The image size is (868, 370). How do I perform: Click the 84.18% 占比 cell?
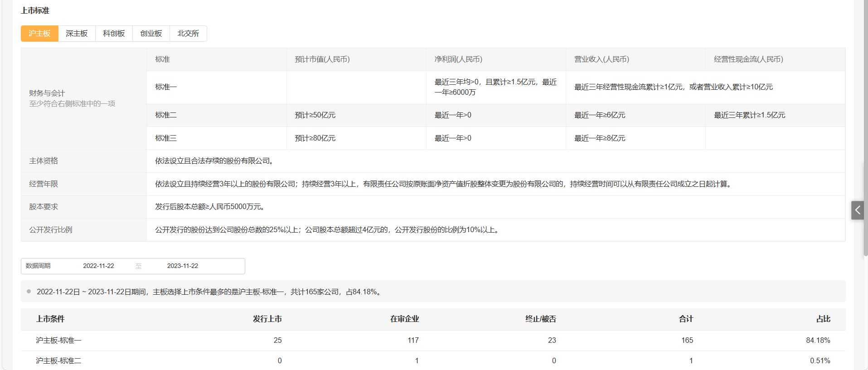coord(818,341)
